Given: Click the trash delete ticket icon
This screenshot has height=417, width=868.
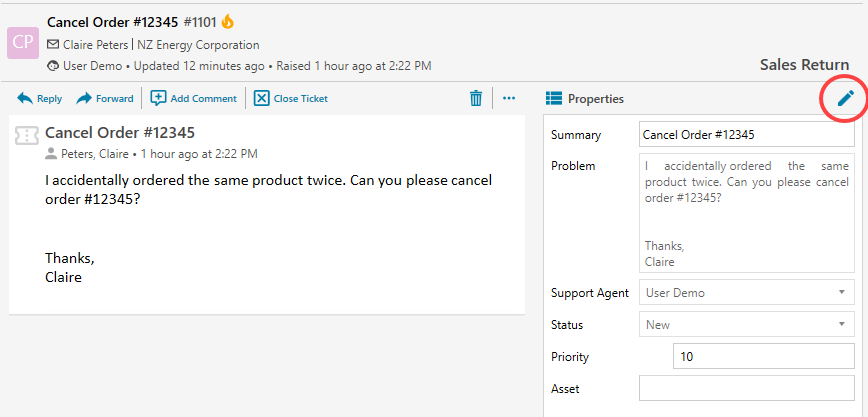Looking at the screenshot, I should coord(476,98).
